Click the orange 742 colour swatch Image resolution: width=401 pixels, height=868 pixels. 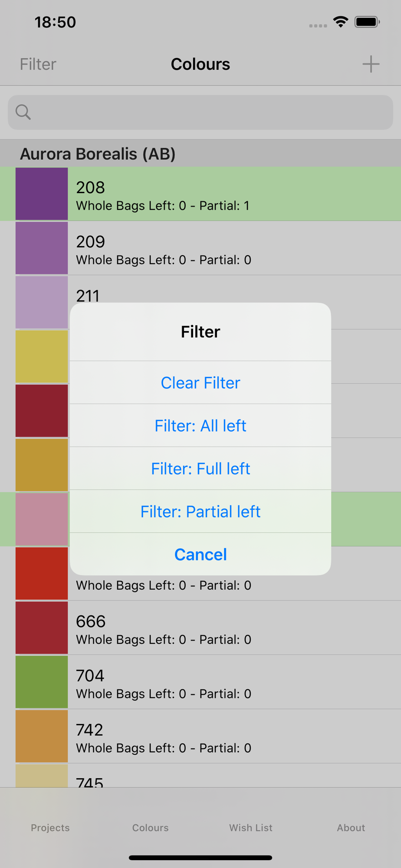click(42, 736)
